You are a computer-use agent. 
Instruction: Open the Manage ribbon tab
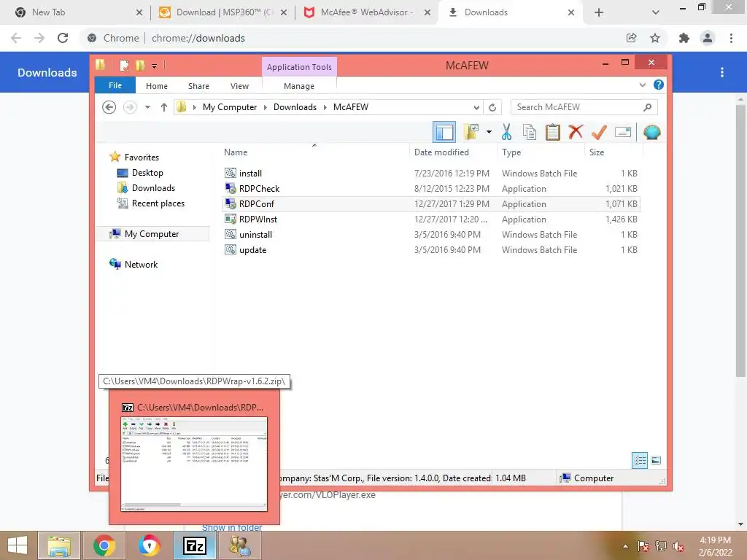298,86
